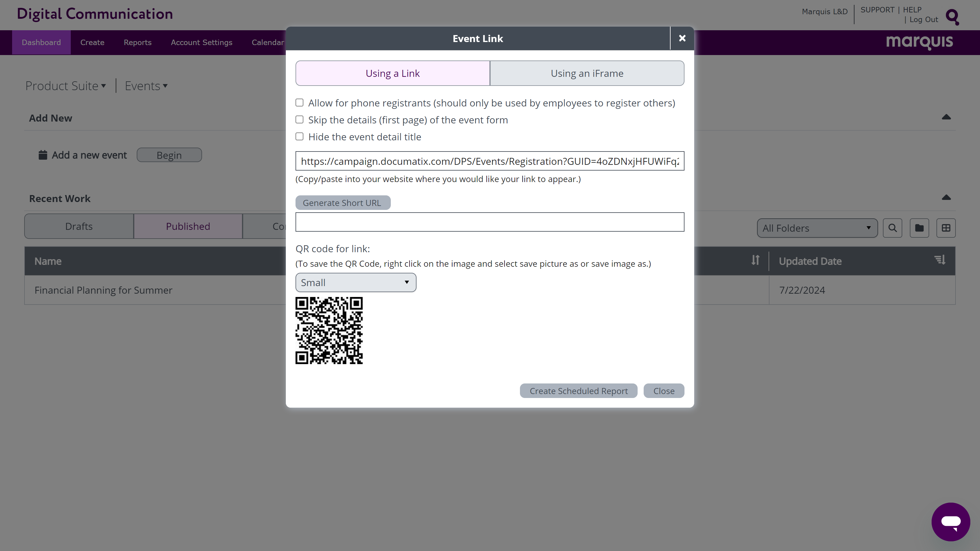Go to Account Settings
The image size is (980, 551).
click(201, 43)
